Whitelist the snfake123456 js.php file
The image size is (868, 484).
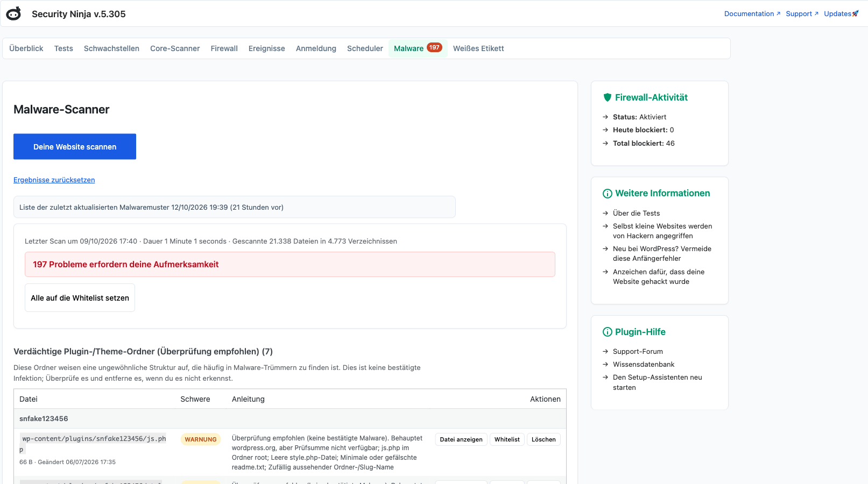(x=507, y=439)
